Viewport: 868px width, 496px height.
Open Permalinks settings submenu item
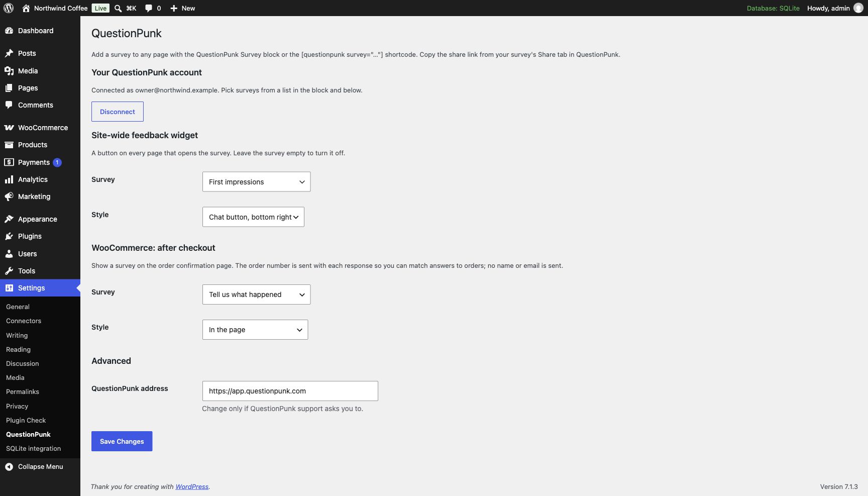coord(23,391)
